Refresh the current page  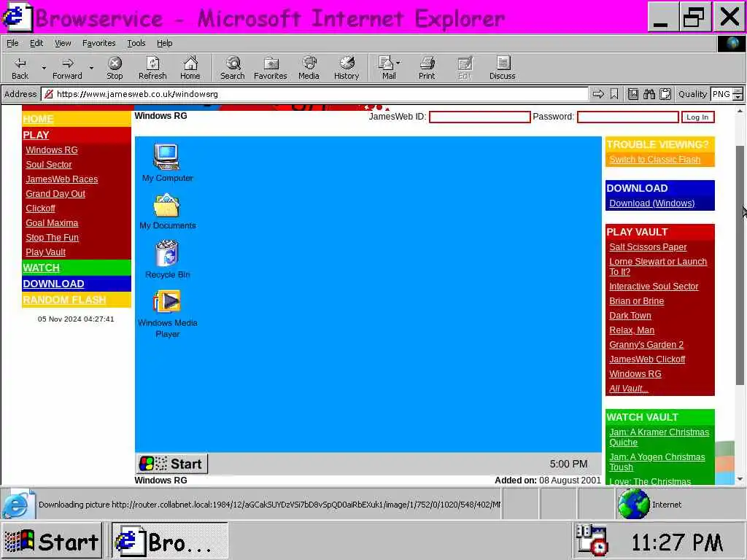[152, 68]
